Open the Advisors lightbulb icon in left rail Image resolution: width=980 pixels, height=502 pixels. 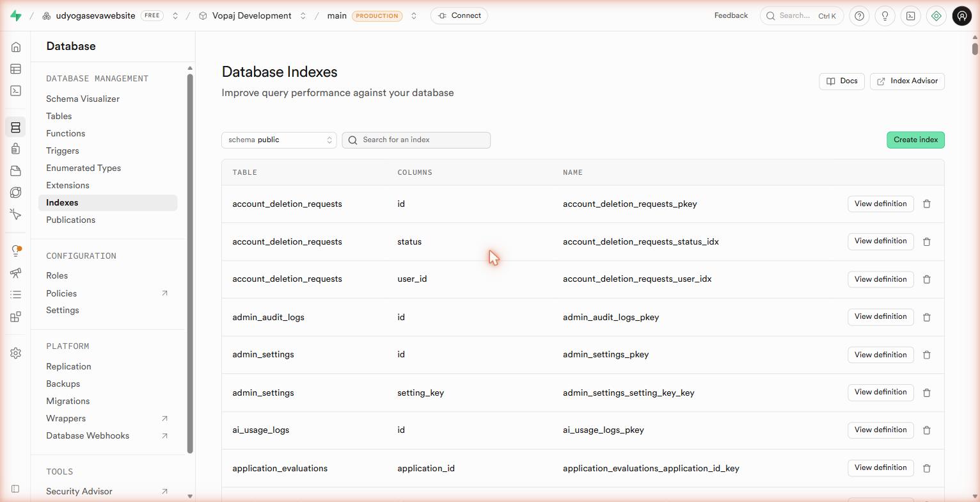click(16, 251)
